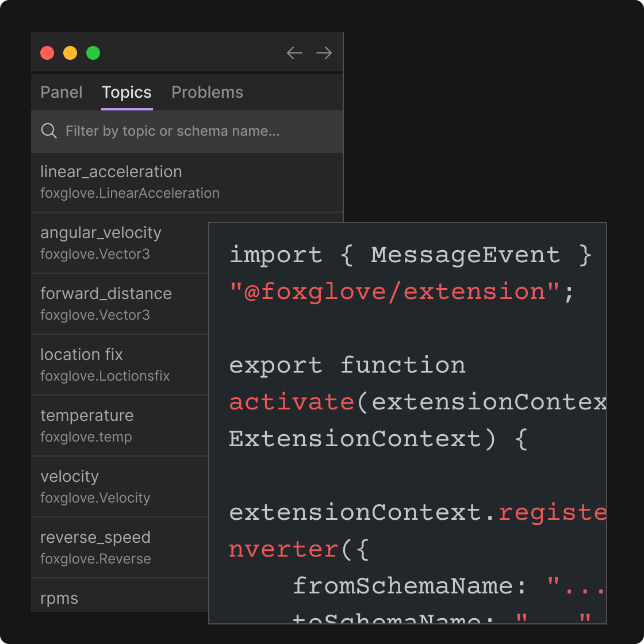Open the Problems tab
This screenshot has height=644, width=644.
(207, 93)
